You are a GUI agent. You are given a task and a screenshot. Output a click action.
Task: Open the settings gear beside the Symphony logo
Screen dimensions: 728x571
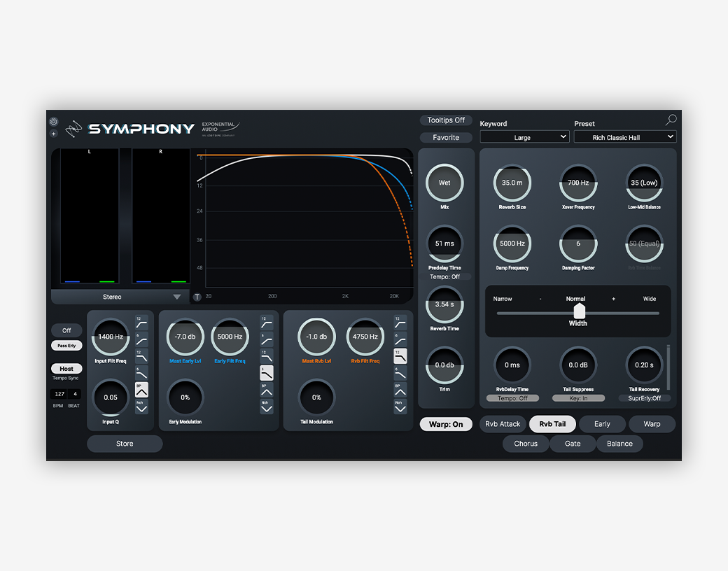[54, 122]
